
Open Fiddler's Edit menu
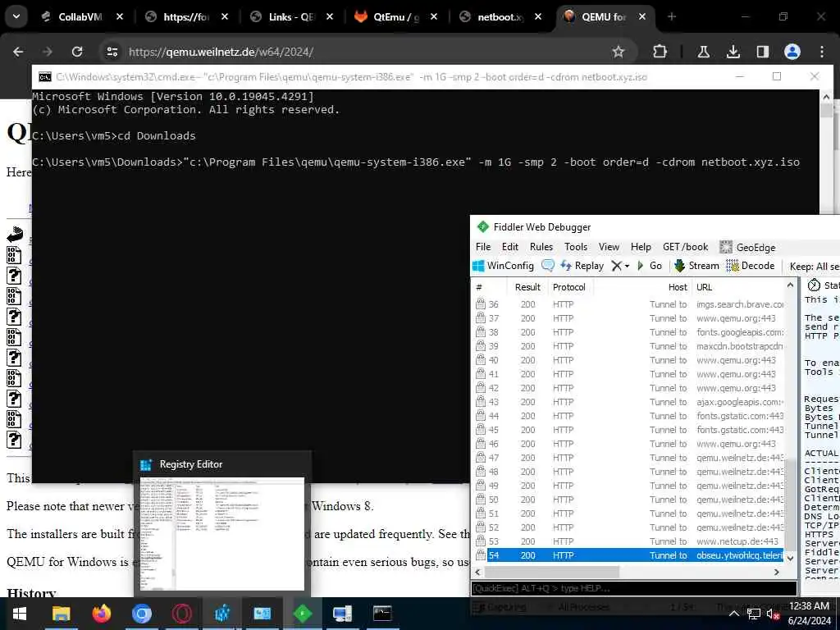coord(510,247)
